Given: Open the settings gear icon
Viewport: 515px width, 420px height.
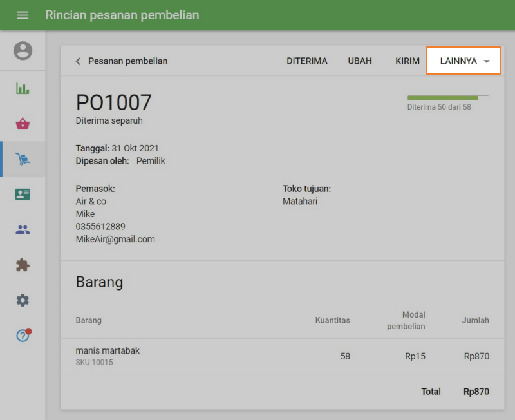Looking at the screenshot, I should (23, 300).
